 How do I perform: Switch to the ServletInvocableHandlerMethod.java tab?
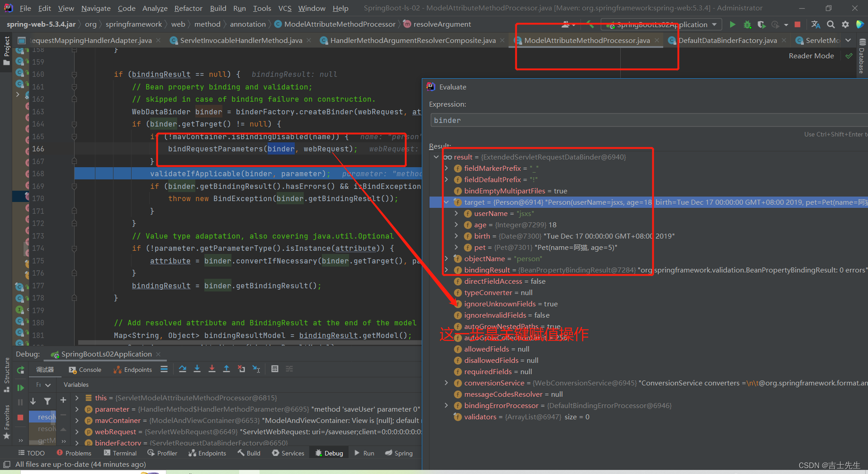coord(241,41)
